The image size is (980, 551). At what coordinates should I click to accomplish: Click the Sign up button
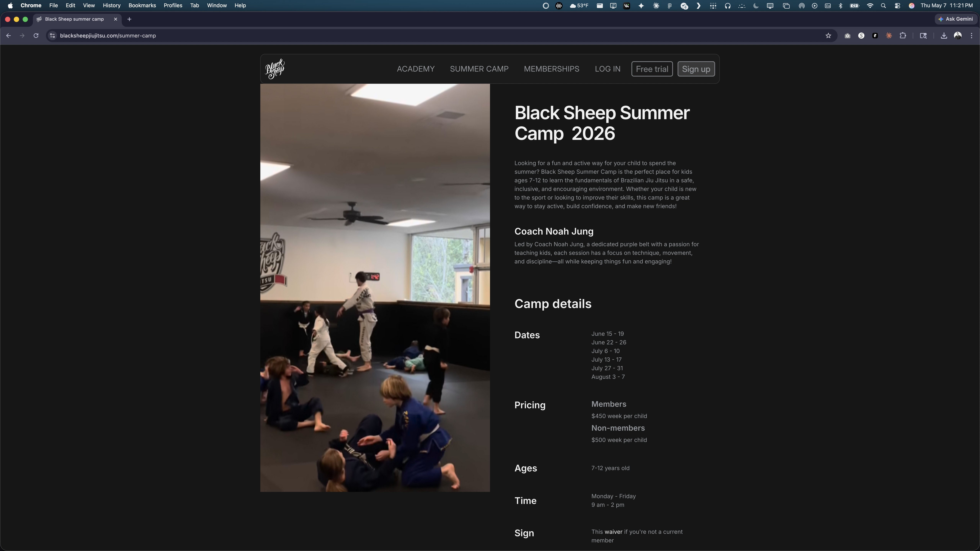pyautogui.click(x=696, y=69)
